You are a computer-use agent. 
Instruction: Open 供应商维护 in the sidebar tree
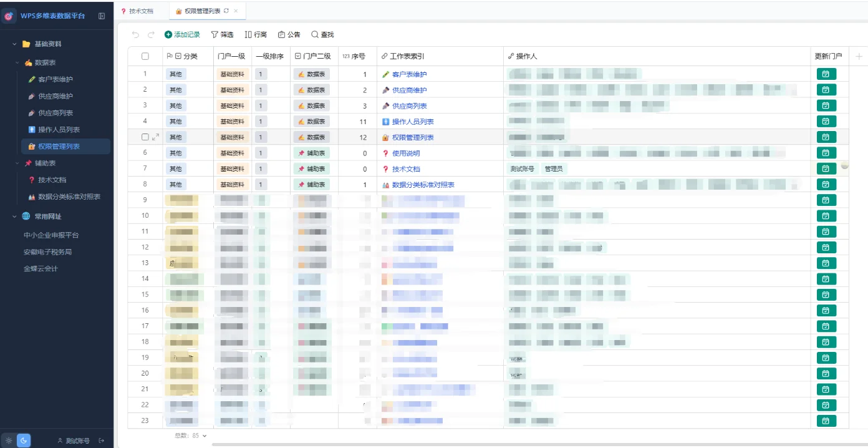tap(57, 96)
